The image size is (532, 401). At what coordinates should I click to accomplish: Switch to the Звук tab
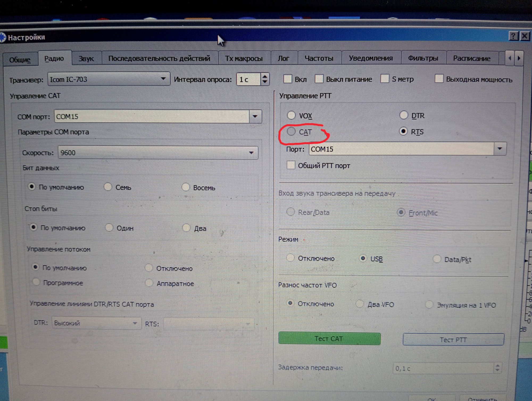coord(86,59)
